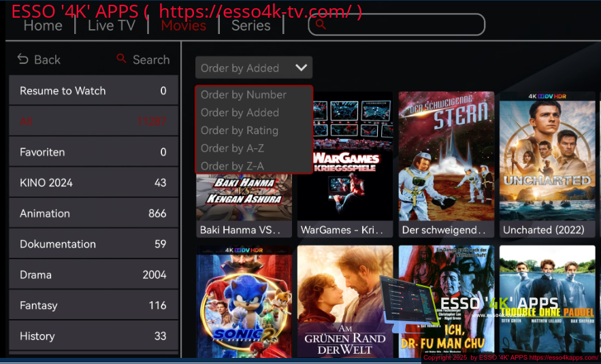
Task: Focus the top search input field
Action: coord(397,24)
